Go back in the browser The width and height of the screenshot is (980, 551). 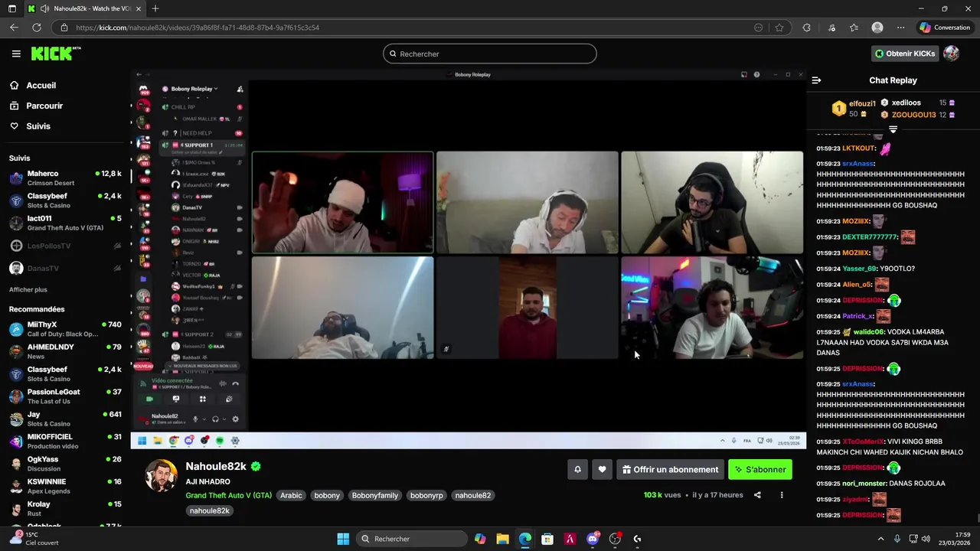click(14, 28)
